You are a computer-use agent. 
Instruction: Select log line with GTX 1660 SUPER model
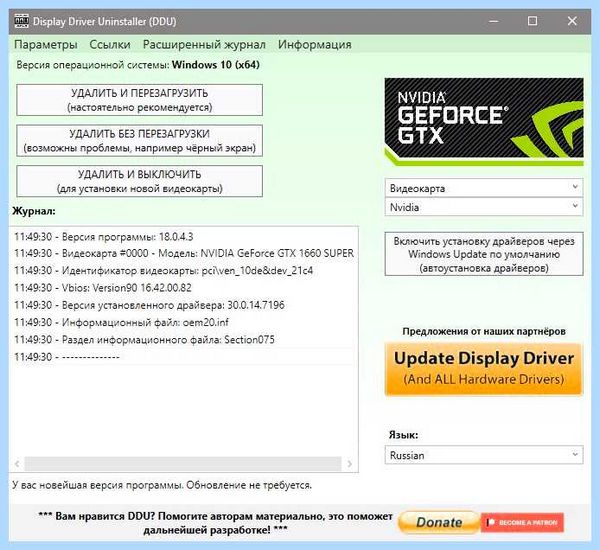tap(183, 253)
